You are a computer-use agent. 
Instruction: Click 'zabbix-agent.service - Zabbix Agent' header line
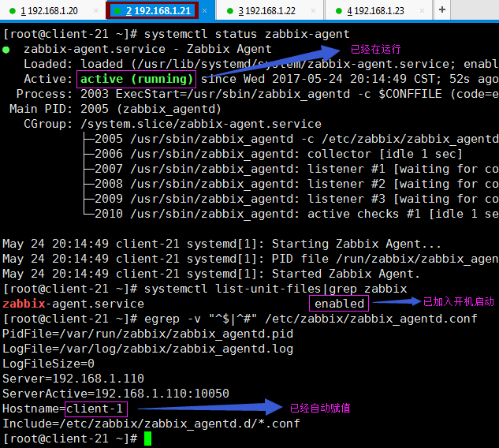point(147,49)
